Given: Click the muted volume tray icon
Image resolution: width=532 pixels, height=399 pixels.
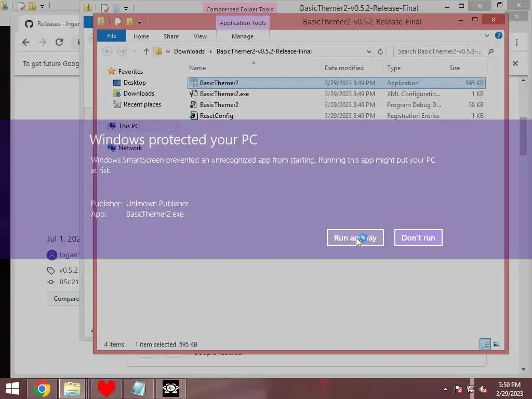Looking at the screenshot, I should tap(483, 389).
